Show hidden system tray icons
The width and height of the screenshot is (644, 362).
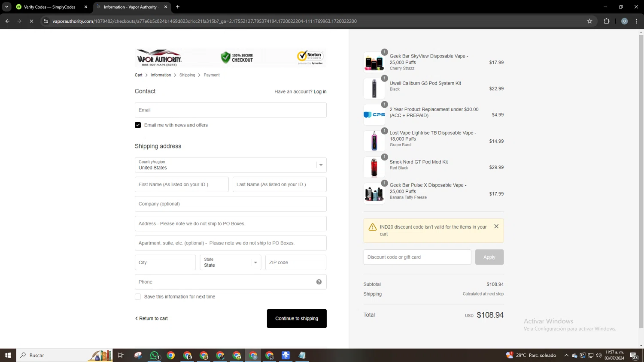click(566, 355)
